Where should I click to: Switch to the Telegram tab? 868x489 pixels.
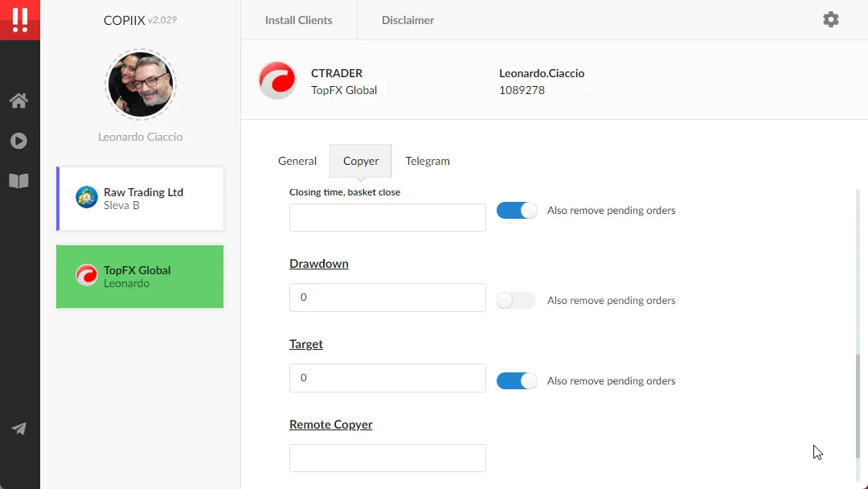click(428, 161)
